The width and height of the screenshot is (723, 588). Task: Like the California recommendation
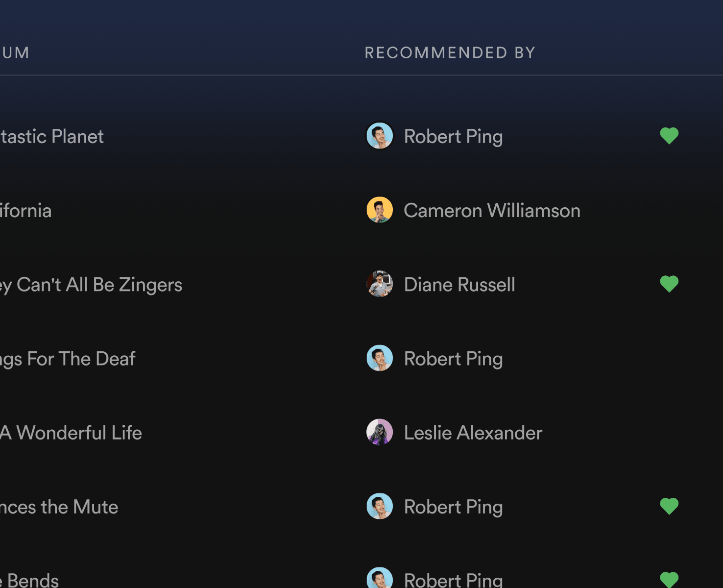(670, 210)
